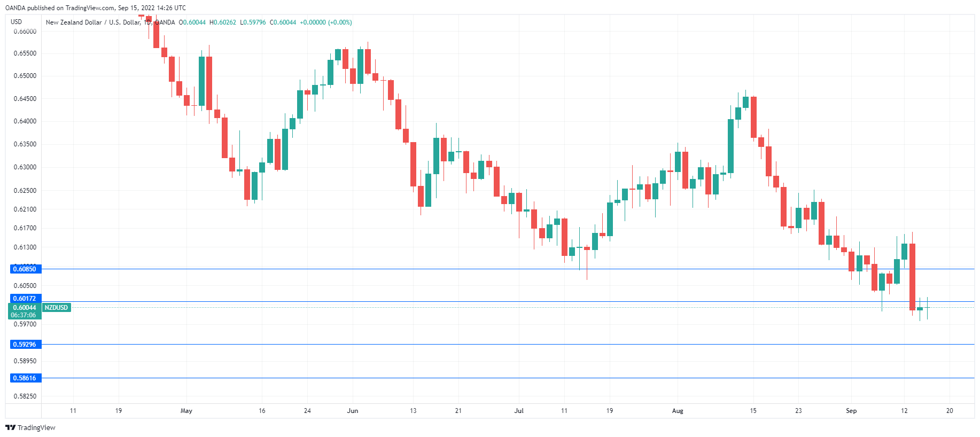This screenshot has width=980, height=437.
Task: Click the 0.58950 price axis label
Action: pyautogui.click(x=25, y=361)
